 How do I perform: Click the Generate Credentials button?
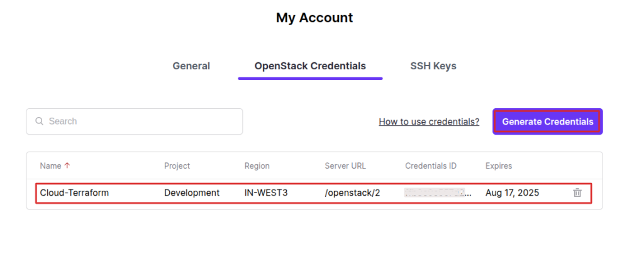pos(548,121)
